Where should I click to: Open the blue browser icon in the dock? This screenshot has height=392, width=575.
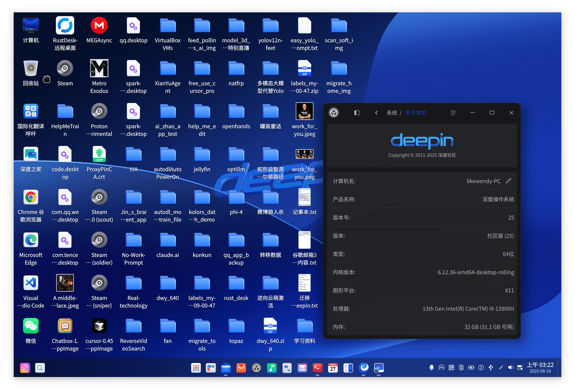[x=364, y=368]
